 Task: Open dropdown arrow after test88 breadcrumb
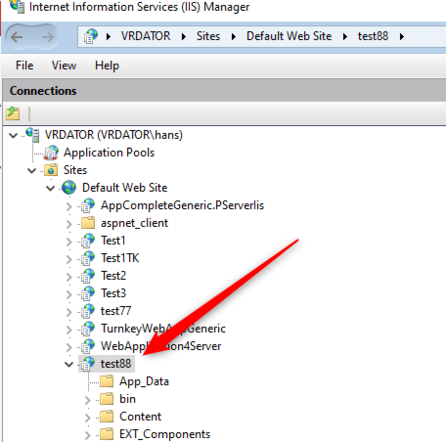click(x=402, y=36)
